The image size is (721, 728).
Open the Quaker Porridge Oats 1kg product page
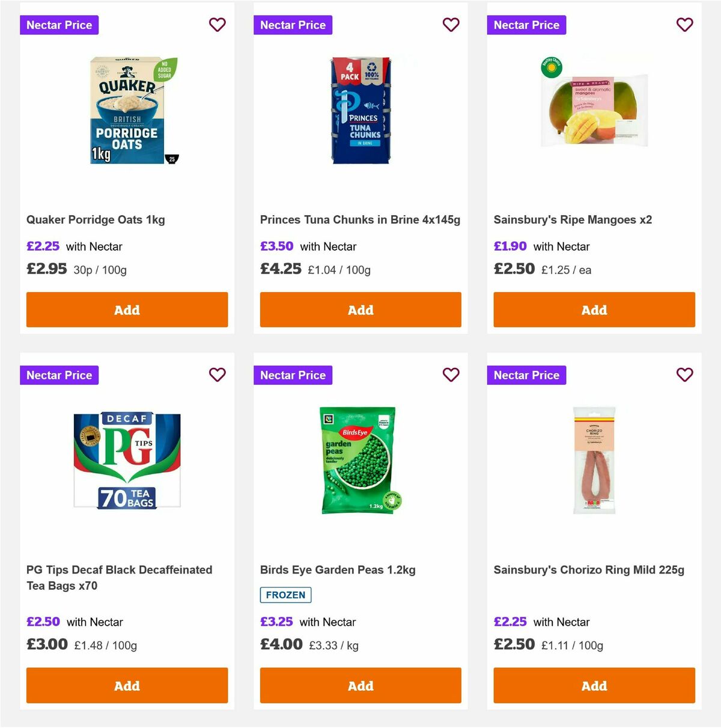(94, 219)
